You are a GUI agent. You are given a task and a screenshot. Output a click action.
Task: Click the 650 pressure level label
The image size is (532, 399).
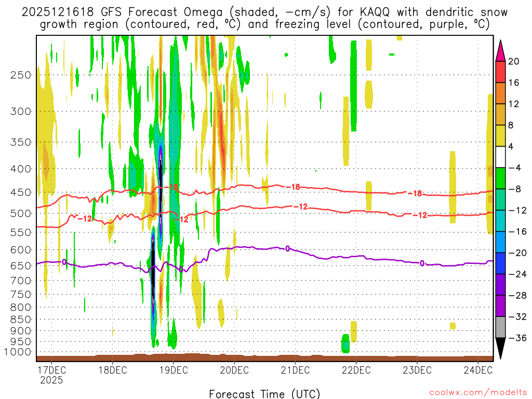[21, 265]
